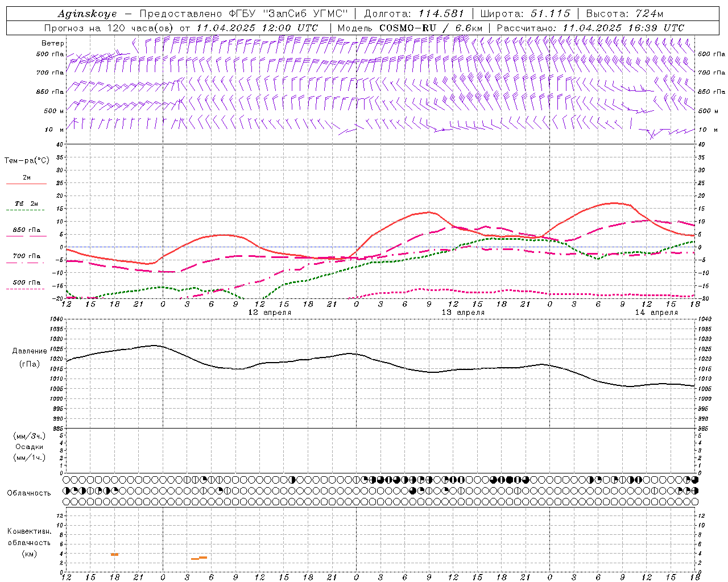
Task: Select the right-side 850 гПа wind level label
Action: coord(712,92)
